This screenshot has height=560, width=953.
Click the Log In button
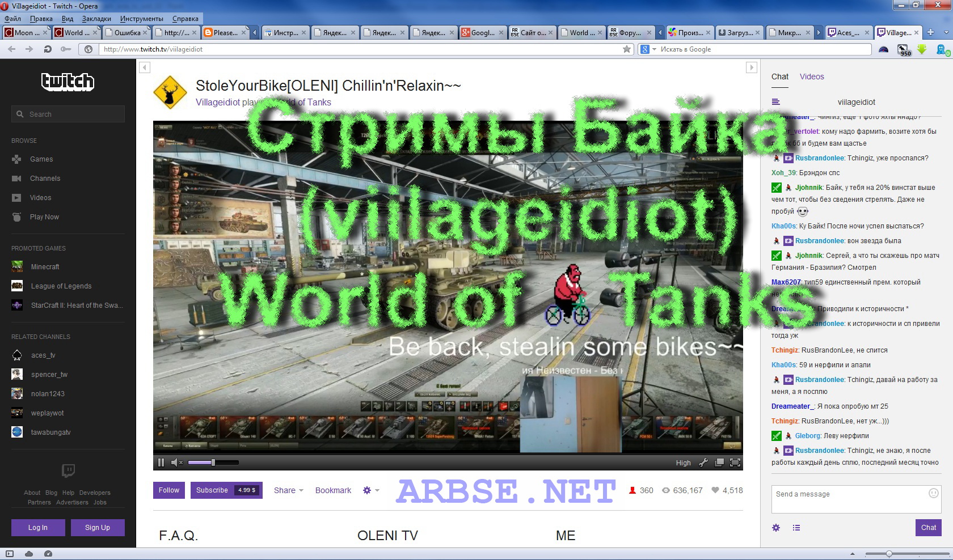pyautogui.click(x=38, y=528)
